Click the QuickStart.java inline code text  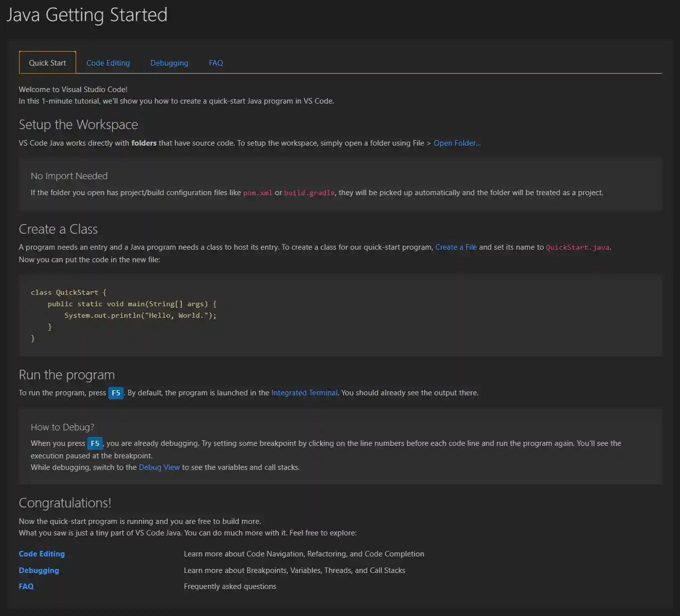(577, 247)
